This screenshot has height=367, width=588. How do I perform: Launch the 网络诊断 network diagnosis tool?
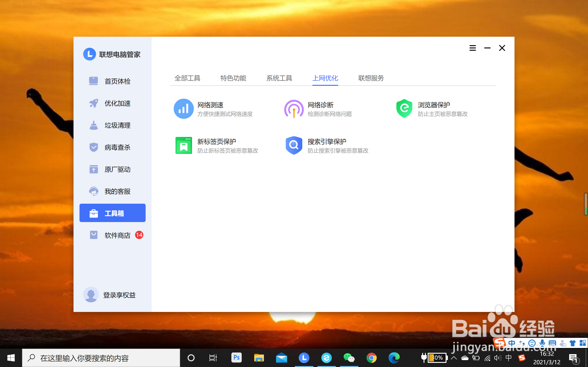pos(320,108)
